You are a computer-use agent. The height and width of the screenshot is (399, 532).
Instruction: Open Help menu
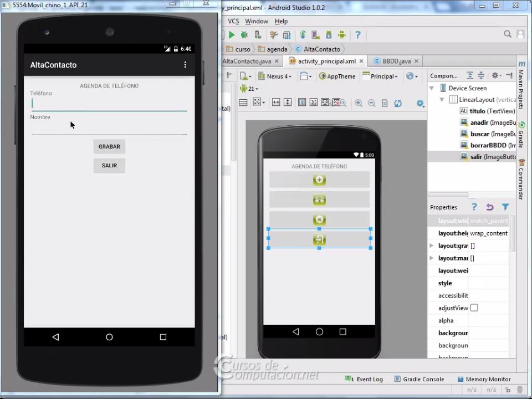282,21
